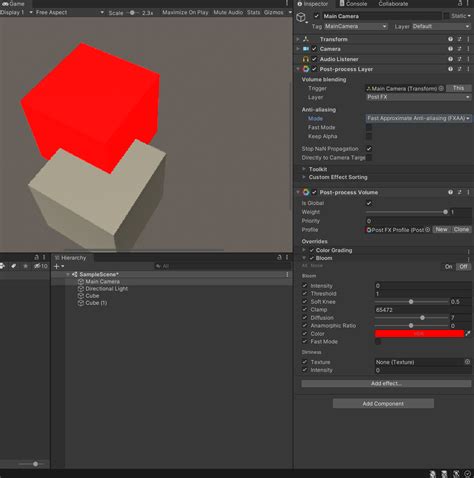Open the Post-process Volume options menu
Screen dimensions: 474x478
tap(468, 192)
